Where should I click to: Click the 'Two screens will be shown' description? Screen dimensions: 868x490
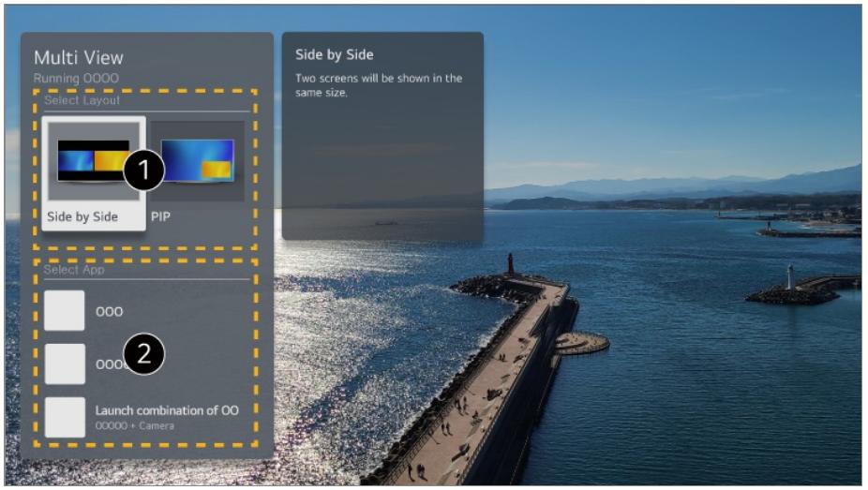(378, 85)
